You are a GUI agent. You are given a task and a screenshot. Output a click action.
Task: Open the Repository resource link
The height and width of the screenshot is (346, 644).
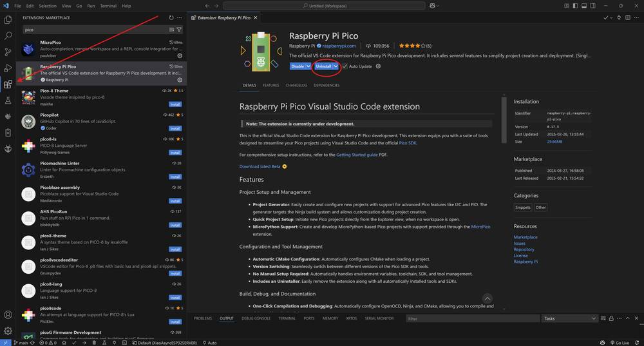[524, 249]
